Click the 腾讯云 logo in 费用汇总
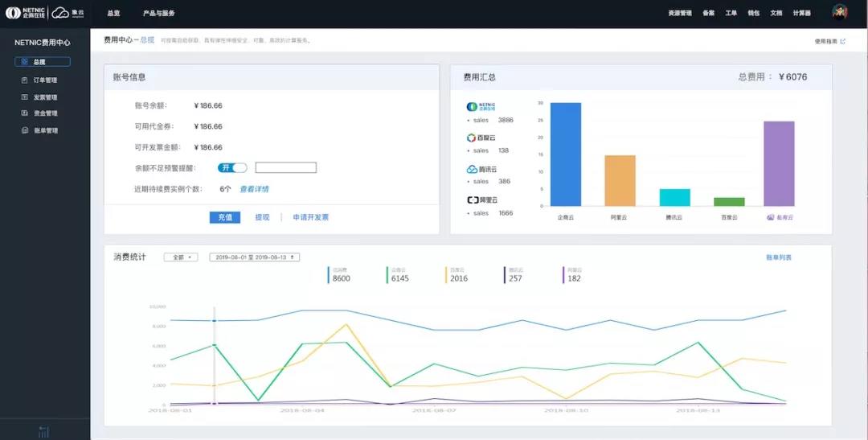 [482, 170]
